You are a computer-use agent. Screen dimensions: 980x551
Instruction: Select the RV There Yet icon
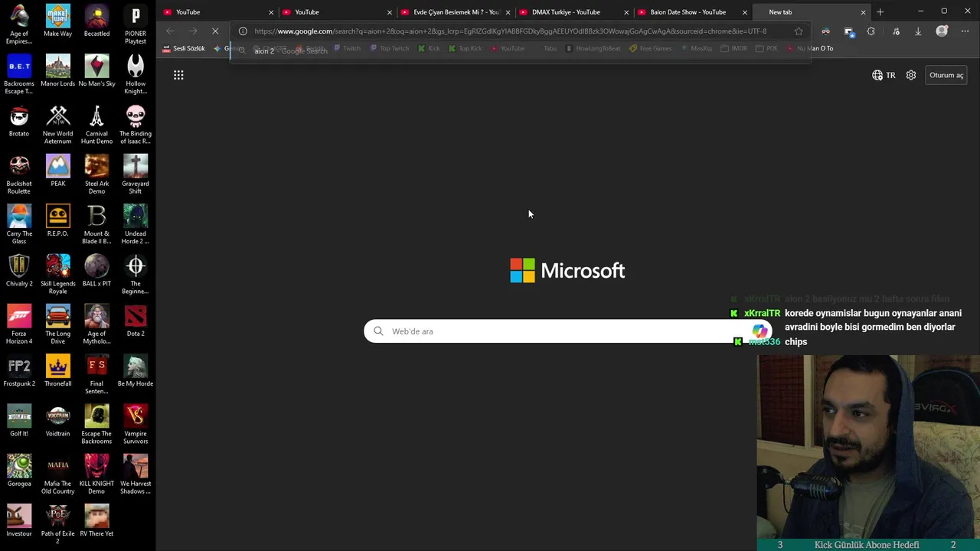(x=96, y=520)
